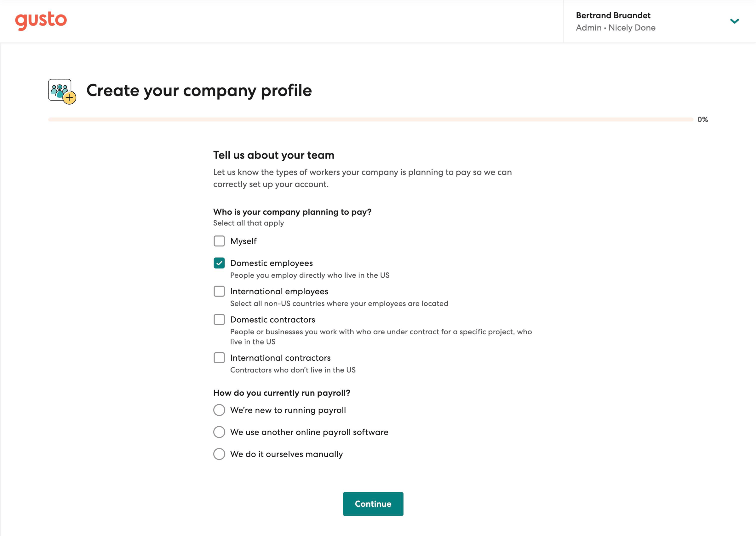Uncheck the Domestic employees checkbox
Viewport: 756px width, 536px height.
click(219, 263)
